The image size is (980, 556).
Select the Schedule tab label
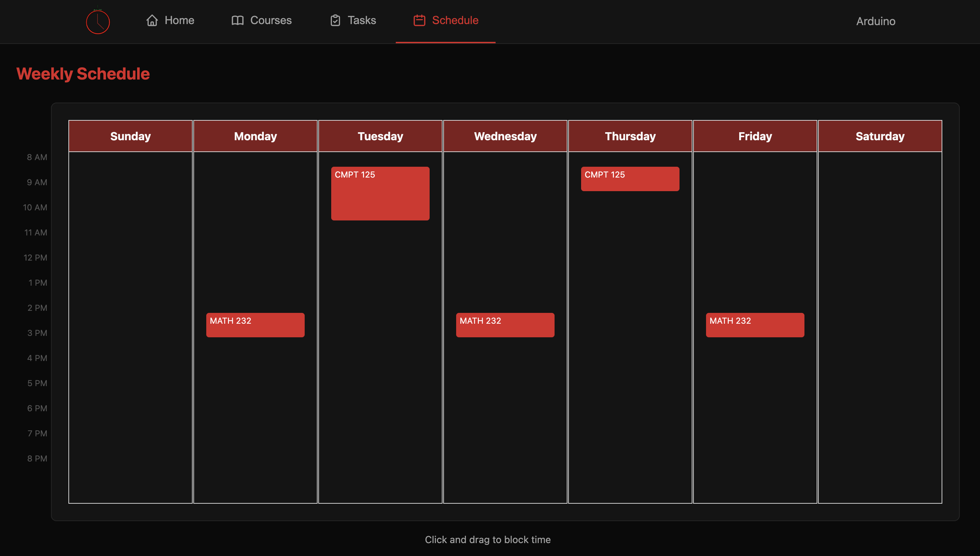455,20
